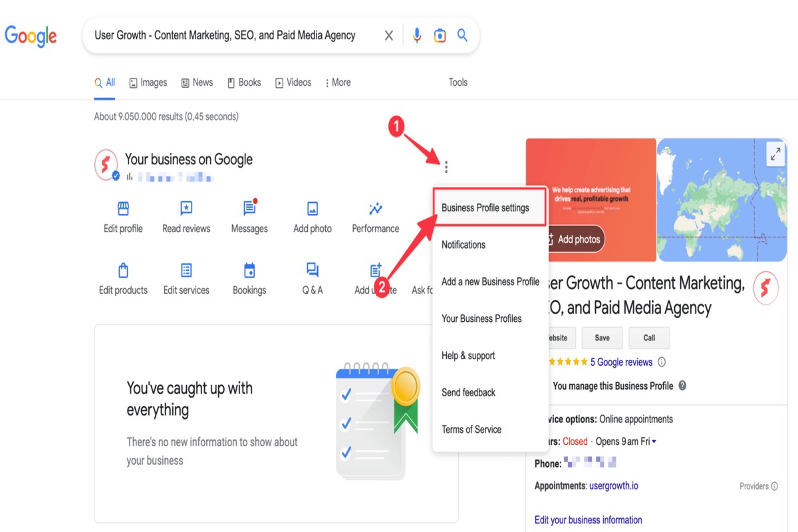
Task: Clear the search box with X
Action: coord(389,36)
